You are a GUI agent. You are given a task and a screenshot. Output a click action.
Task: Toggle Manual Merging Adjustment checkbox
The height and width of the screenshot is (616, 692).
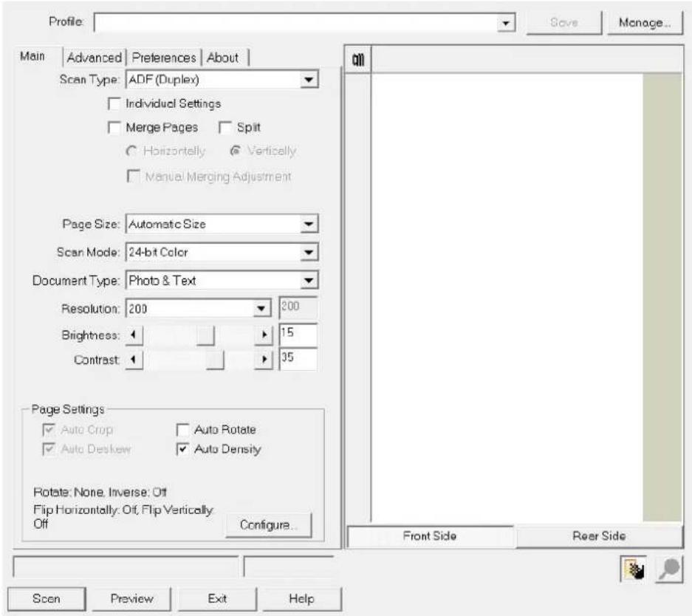[x=133, y=176]
